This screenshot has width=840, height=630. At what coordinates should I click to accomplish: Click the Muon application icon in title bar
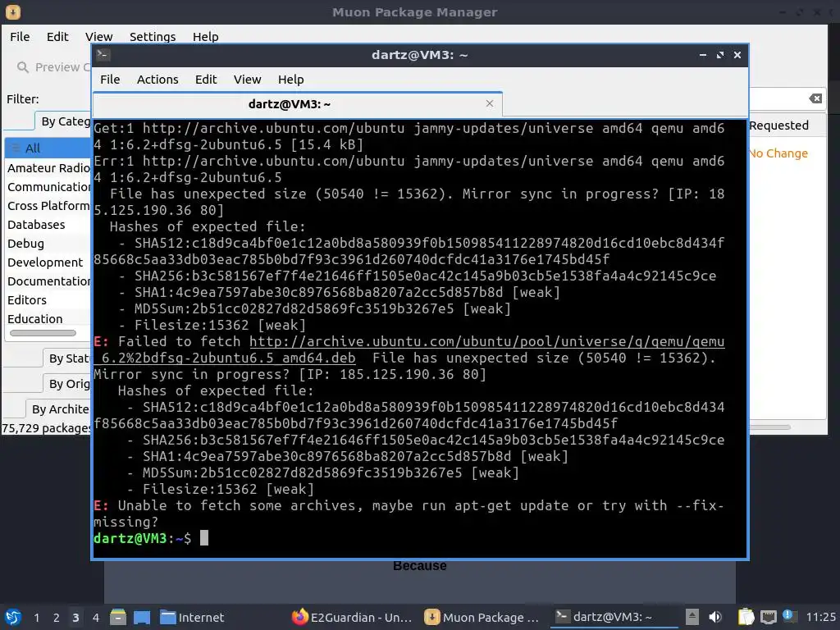[x=12, y=11]
